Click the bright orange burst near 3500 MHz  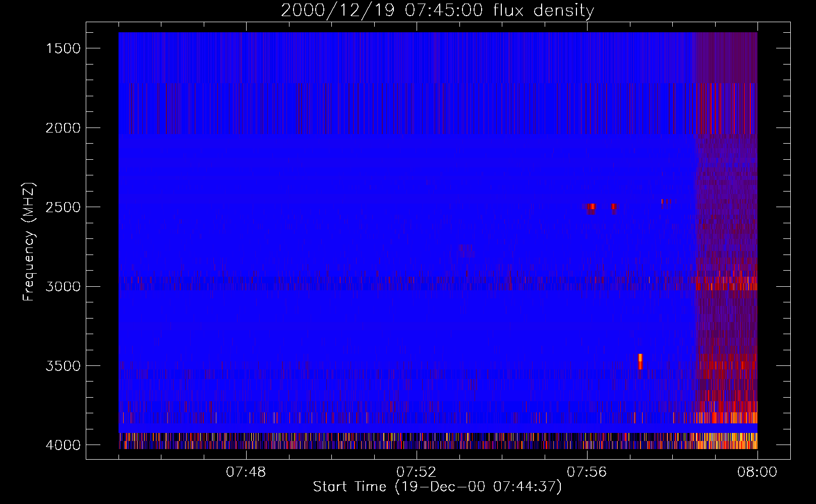coord(640,362)
